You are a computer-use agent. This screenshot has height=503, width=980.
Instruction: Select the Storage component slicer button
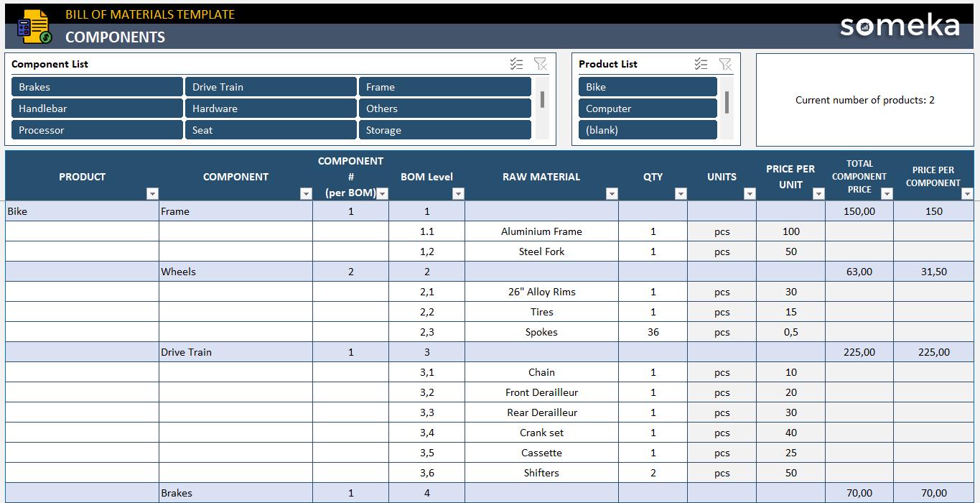[444, 130]
